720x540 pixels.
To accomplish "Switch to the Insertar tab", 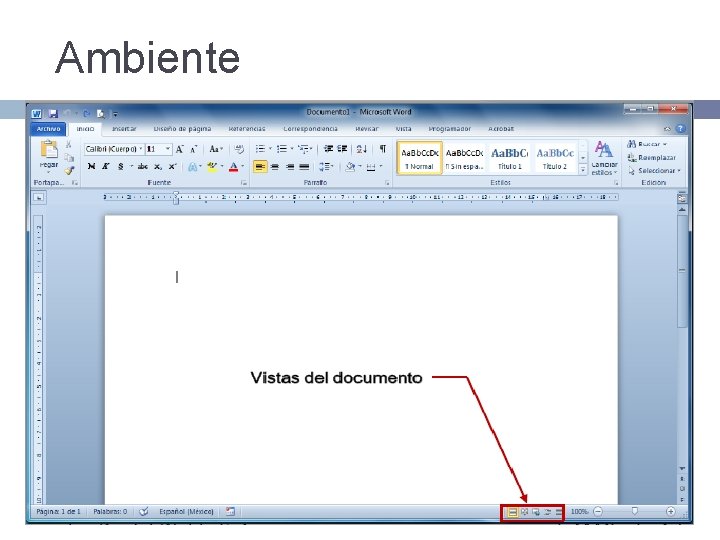I will [x=124, y=129].
